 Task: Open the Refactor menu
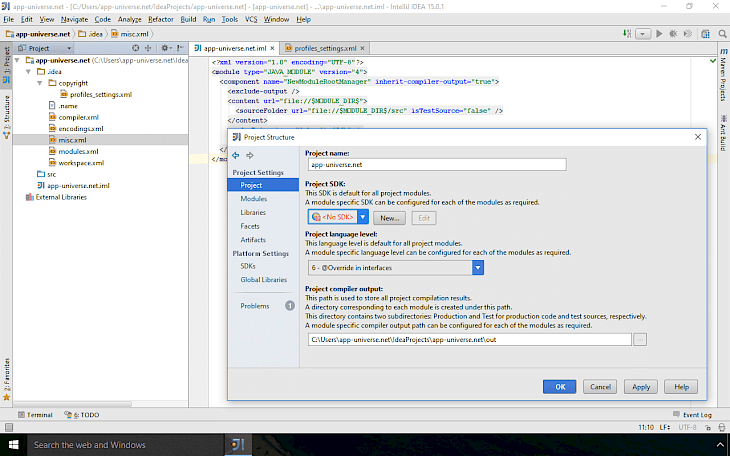coord(161,19)
